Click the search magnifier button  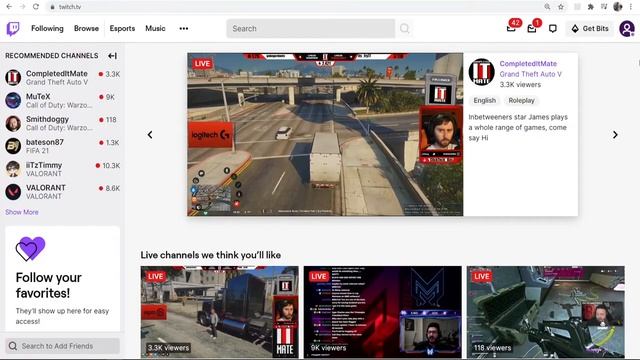pyautogui.click(x=404, y=29)
